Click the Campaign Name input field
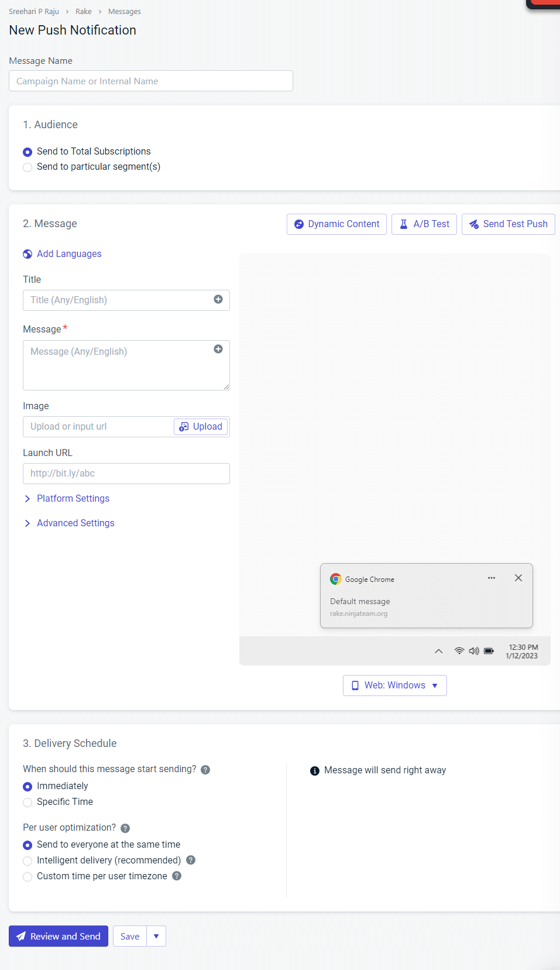This screenshot has height=970, width=560. (151, 81)
